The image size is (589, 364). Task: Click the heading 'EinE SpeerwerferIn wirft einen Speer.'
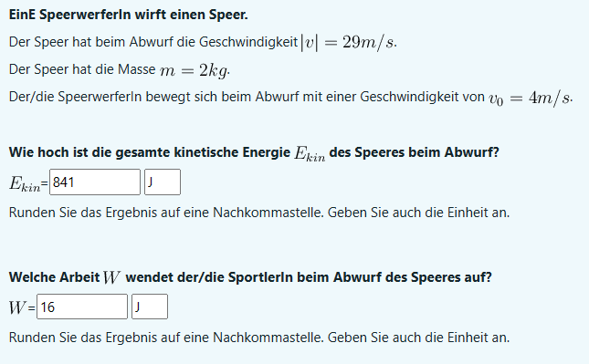tap(128, 15)
